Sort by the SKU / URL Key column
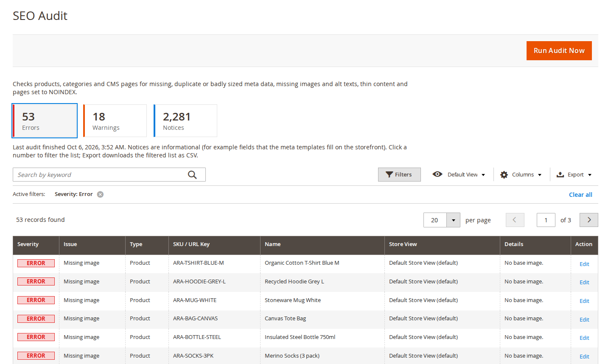 click(214, 244)
